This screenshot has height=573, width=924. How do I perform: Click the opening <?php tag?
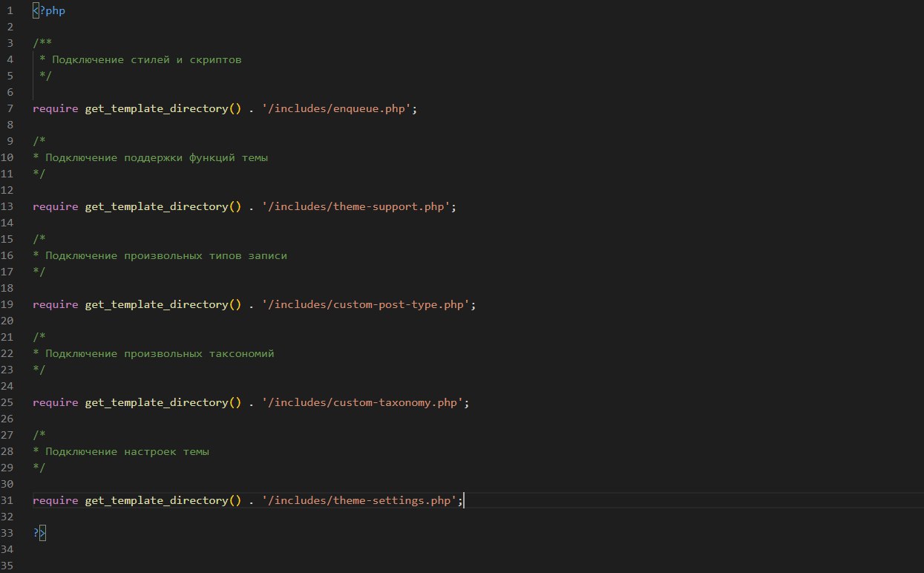[49, 11]
